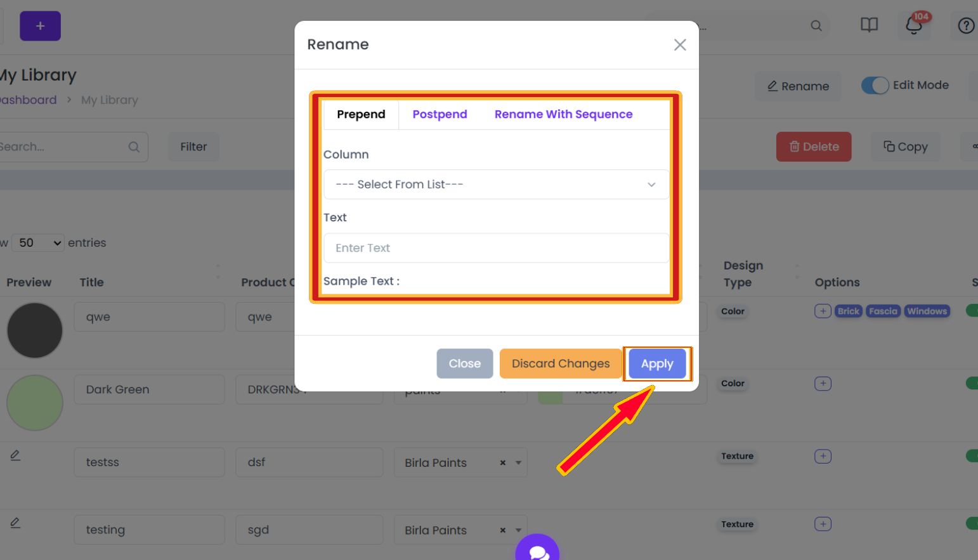Click the Apply button

657,363
